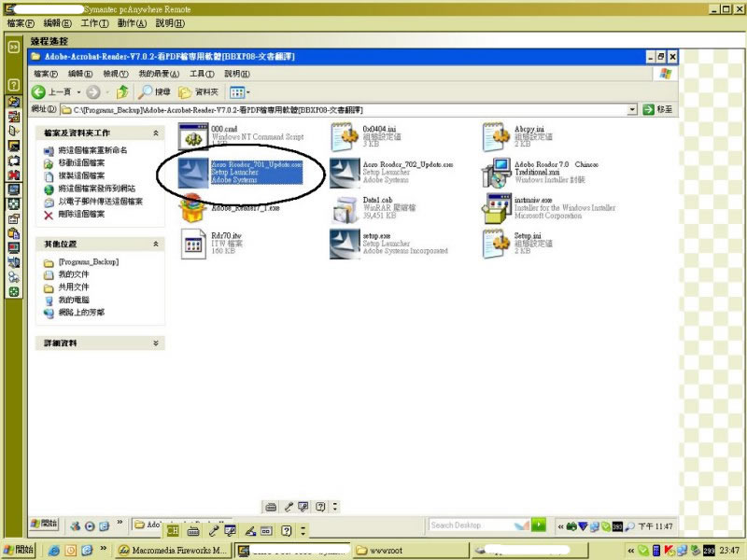Collapse the 檔案及資料夾工作 panel

(x=155, y=133)
